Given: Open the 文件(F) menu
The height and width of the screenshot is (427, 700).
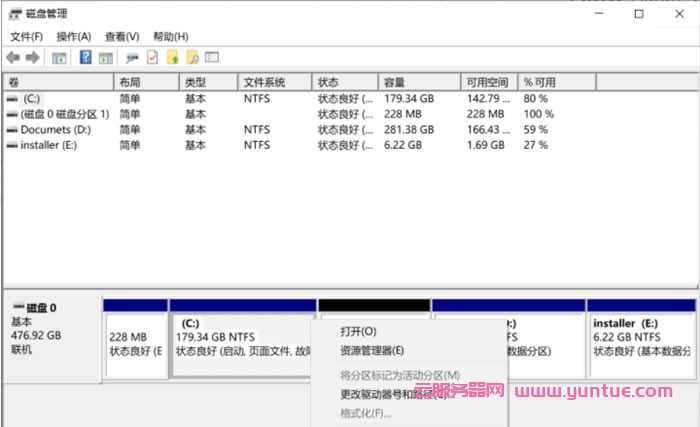Looking at the screenshot, I should tap(27, 36).
